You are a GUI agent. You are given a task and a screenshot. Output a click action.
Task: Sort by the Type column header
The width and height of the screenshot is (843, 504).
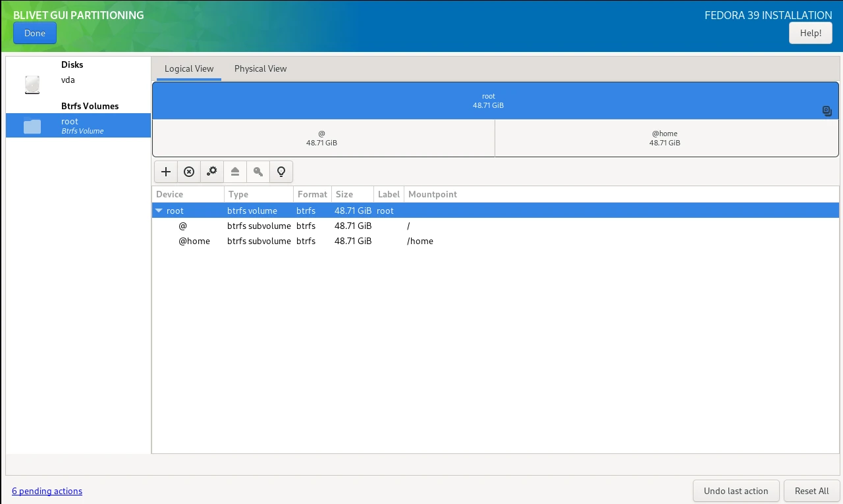(259, 195)
